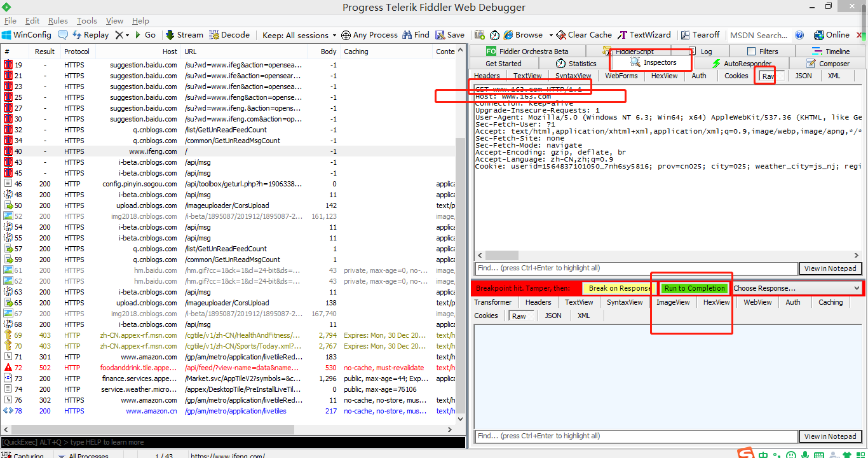Click the Sogou input method tray icon

tap(746, 454)
